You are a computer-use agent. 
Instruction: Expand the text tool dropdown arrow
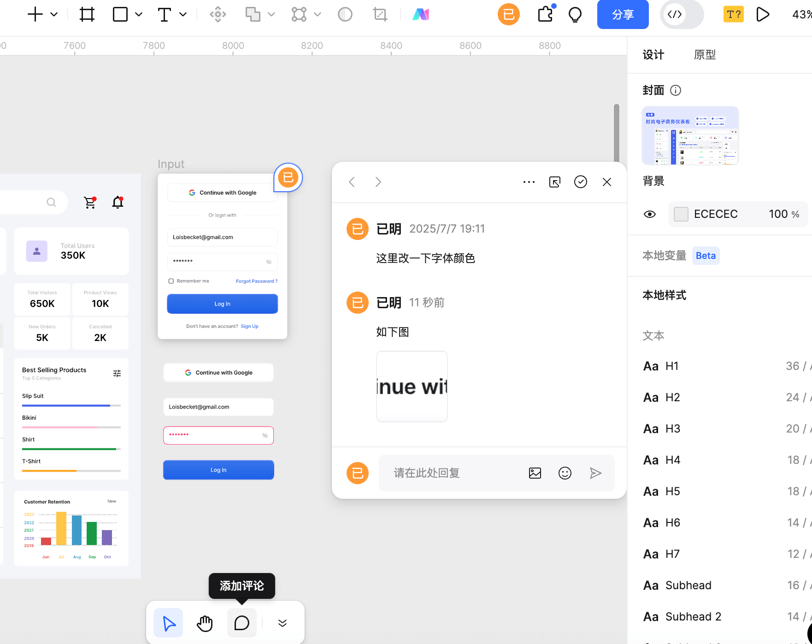(x=183, y=14)
